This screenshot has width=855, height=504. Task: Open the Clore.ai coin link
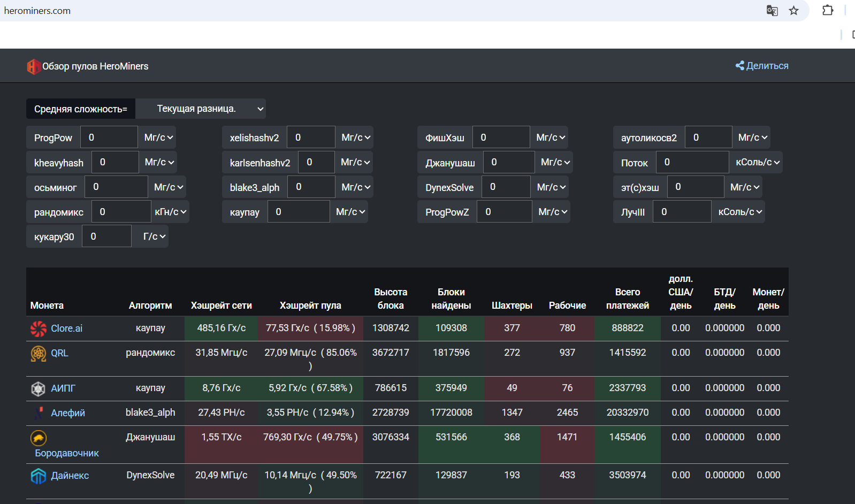coord(66,329)
